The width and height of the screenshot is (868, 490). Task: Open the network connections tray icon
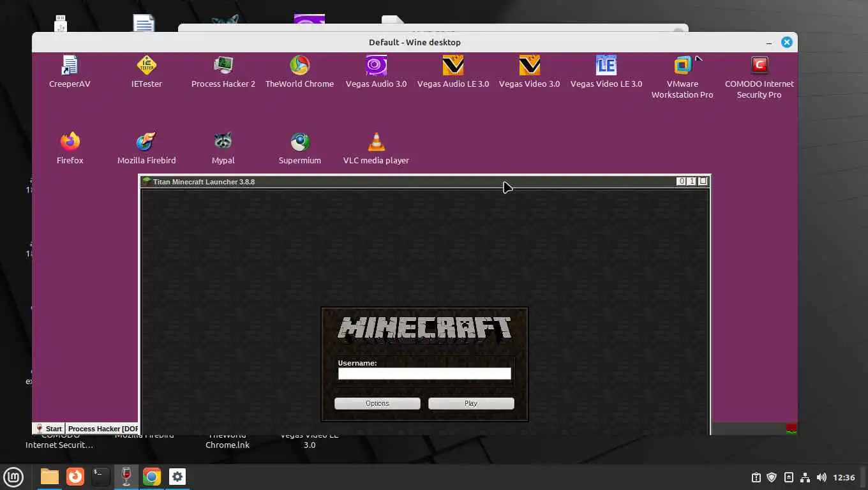[x=805, y=477]
